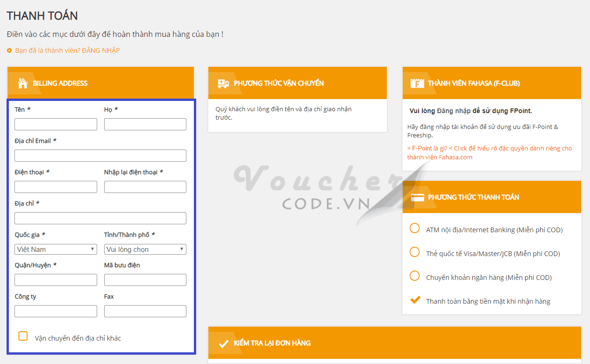Select cash on delivery payment option
The width and height of the screenshot is (590, 364).
click(414, 300)
